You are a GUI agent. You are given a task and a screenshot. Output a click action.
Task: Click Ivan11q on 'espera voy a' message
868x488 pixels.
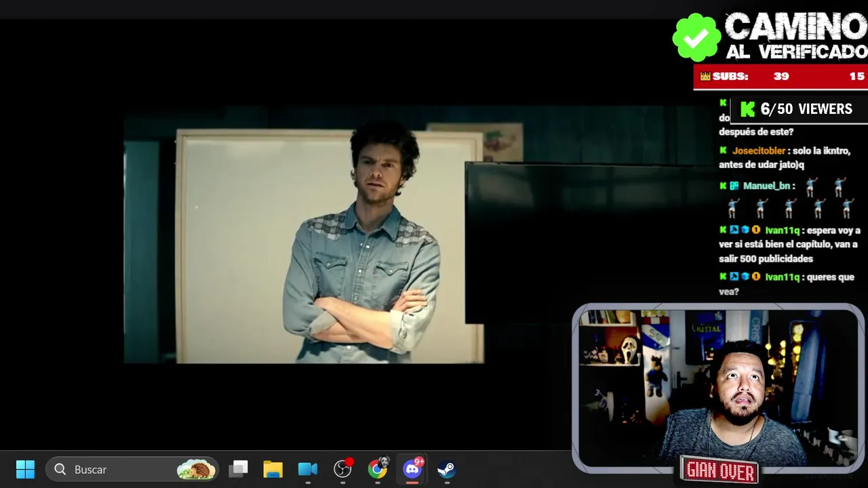point(782,230)
